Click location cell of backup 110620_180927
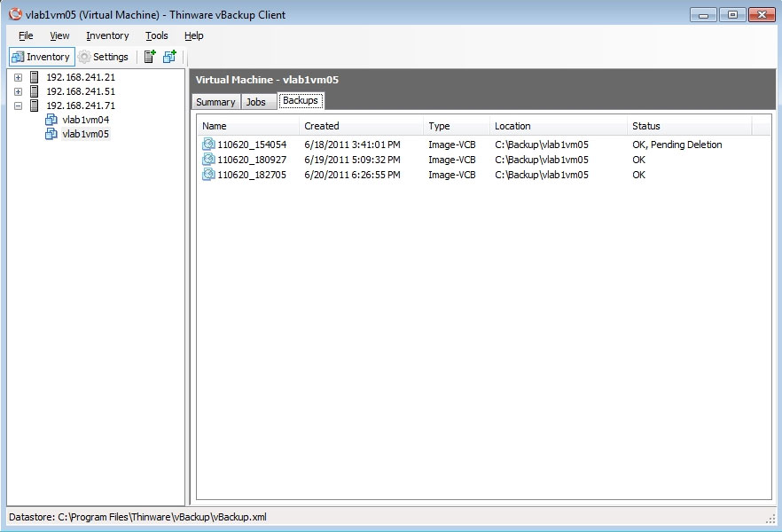This screenshot has width=782, height=532. 542,160
